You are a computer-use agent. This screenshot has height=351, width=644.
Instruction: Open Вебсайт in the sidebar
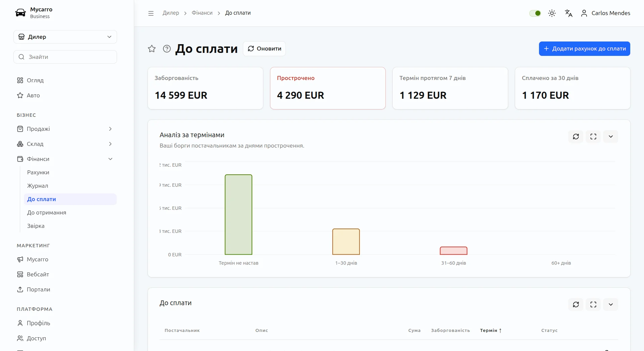(x=65, y=274)
